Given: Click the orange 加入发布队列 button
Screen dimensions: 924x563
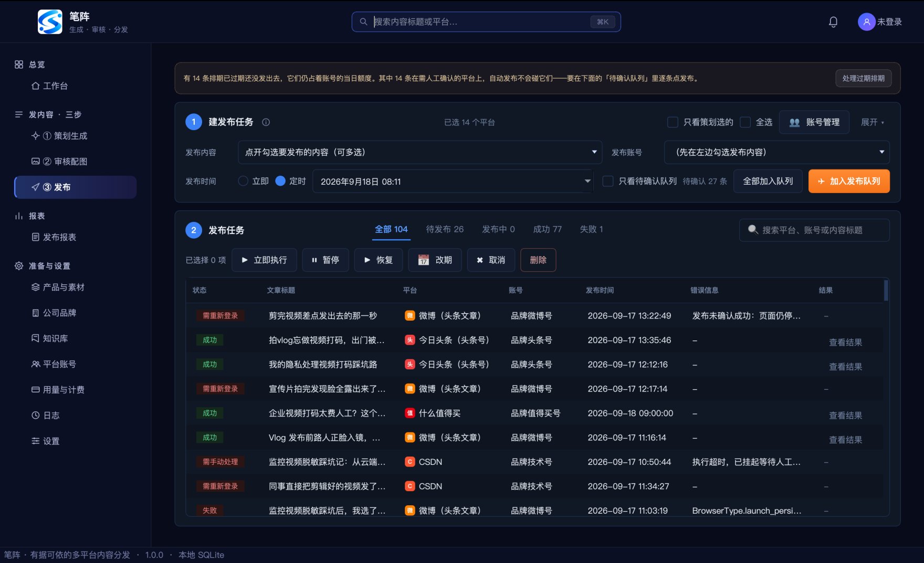Looking at the screenshot, I should [x=849, y=181].
